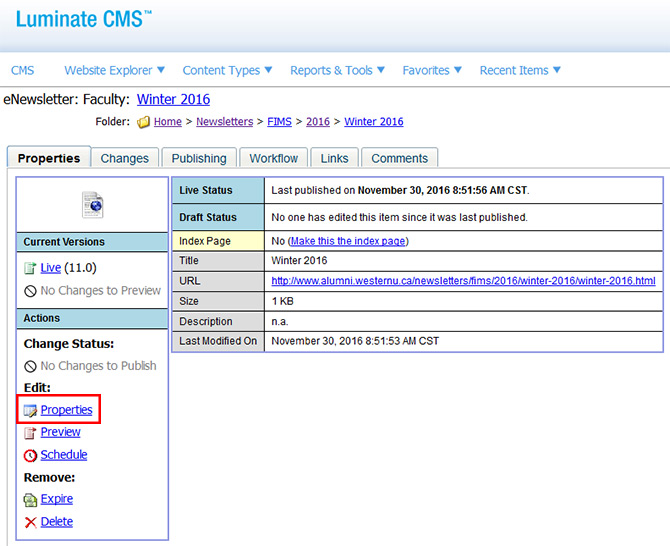The image size is (670, 546).
Task: Click the Expire page icon
Action: tap(30, 499)
